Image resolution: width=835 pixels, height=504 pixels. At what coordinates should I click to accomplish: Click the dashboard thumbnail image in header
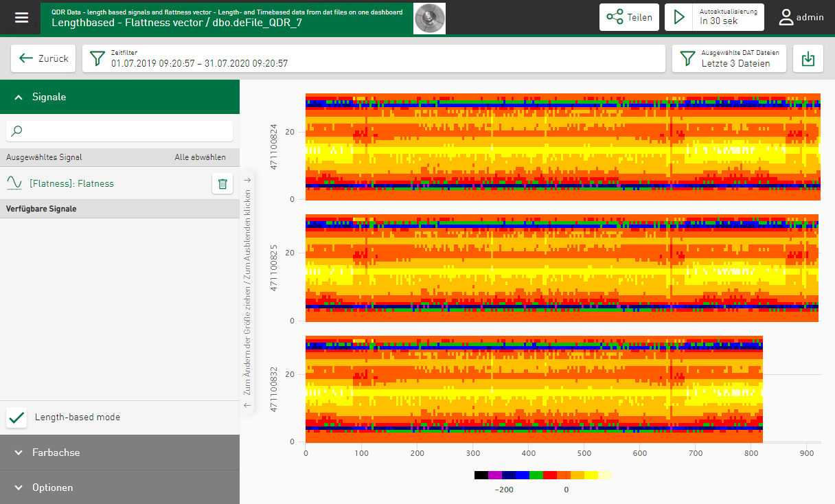click(x=429, y=18)
